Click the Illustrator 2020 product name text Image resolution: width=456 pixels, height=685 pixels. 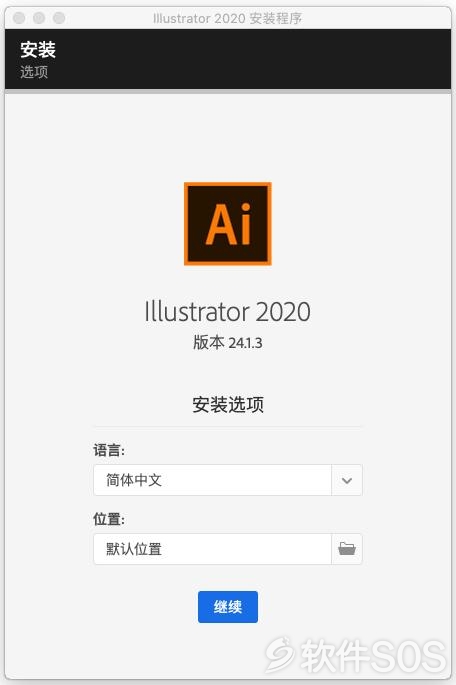click(x=228, y=311)
